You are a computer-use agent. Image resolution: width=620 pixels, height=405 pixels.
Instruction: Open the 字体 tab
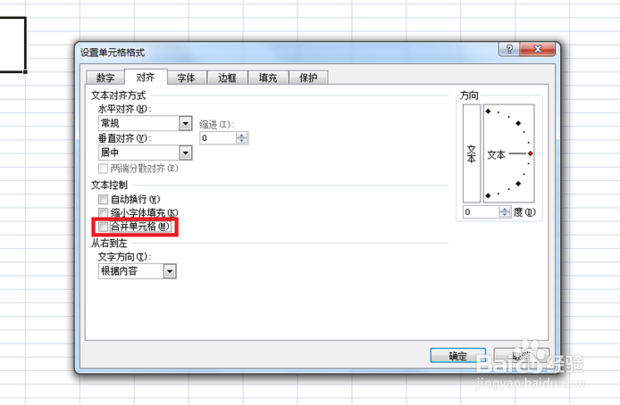[186, 78]
